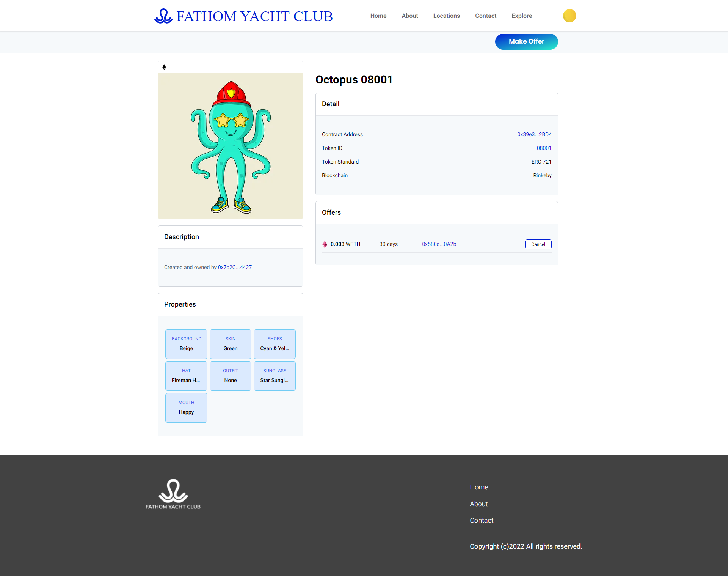The height and width of the screenshot is (576, 728).
Task: Click the wallet avatar icon in navbar
Action: click(x=570, y=16)
